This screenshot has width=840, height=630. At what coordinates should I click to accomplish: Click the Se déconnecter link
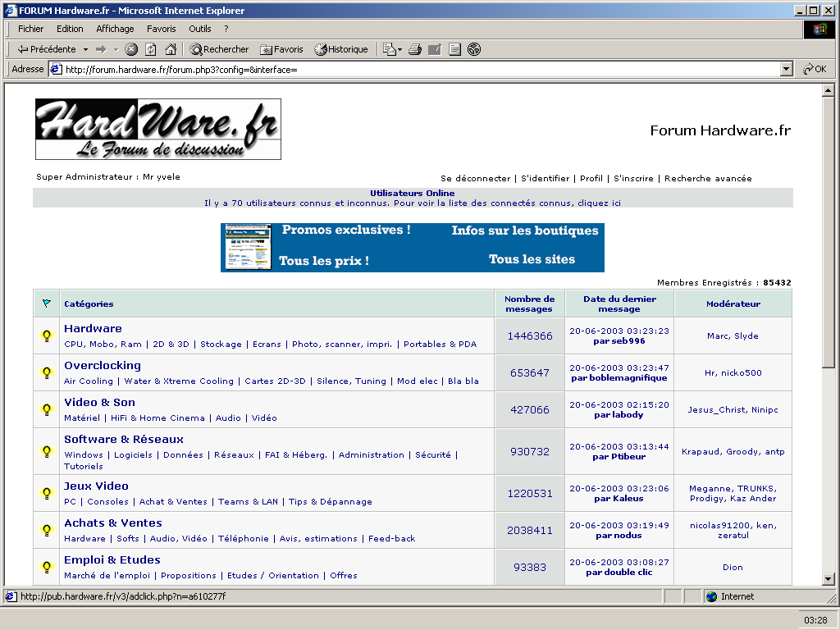475,178
